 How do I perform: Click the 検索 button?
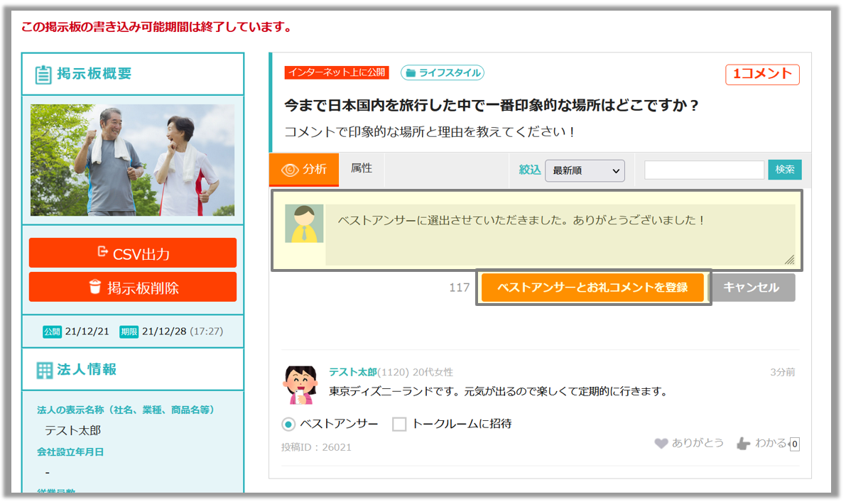[784, 170]
